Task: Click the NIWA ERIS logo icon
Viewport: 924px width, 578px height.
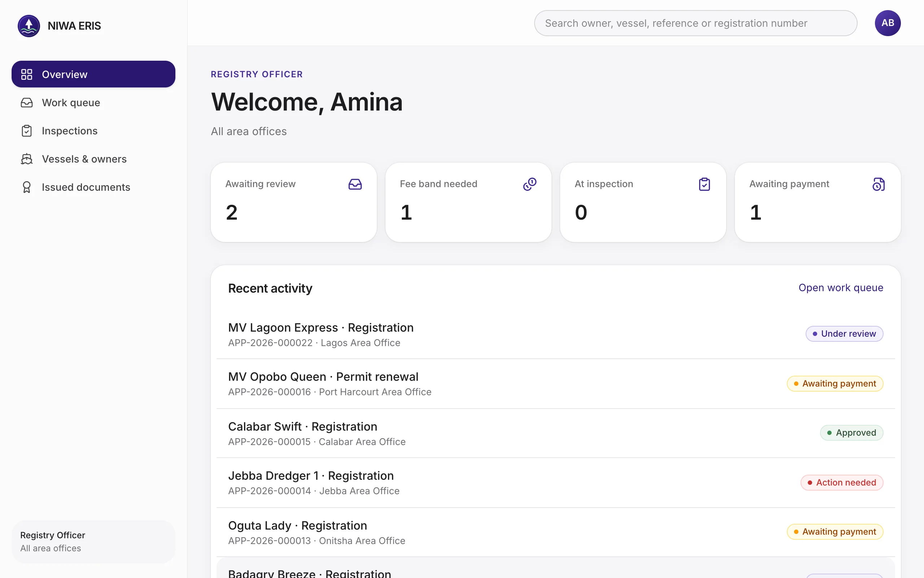Action: click(x=29, y=26)
